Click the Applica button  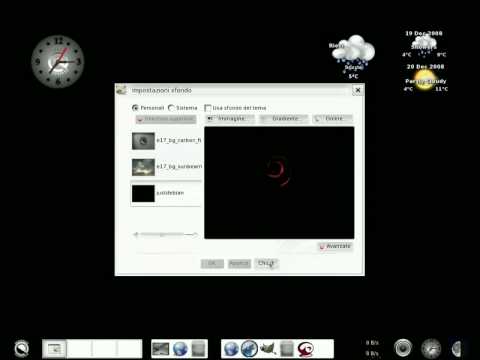(x=239, y=264)
